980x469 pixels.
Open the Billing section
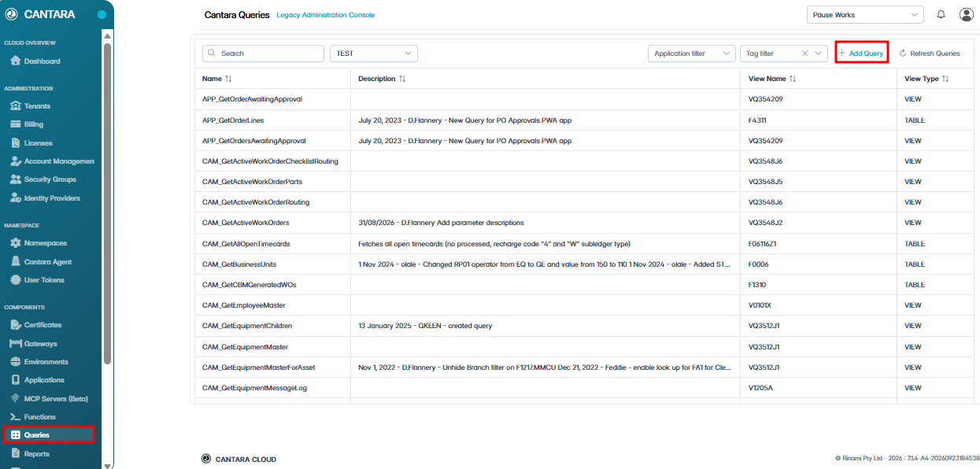[27, 124]
